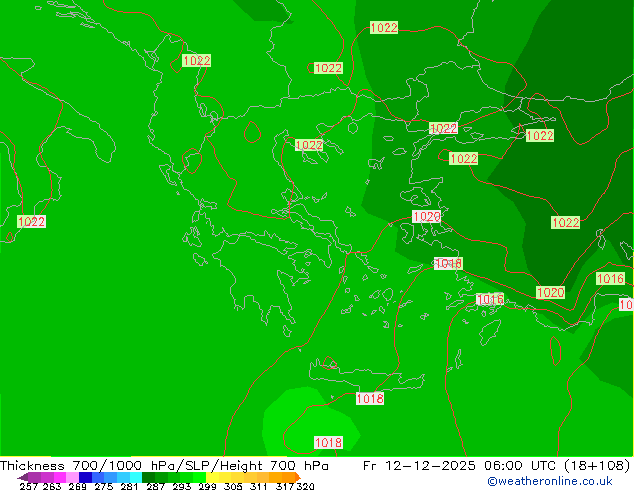This screenshot has width=634, height=490.
Task: Click the 293 legend value
Action: point(182,486)
